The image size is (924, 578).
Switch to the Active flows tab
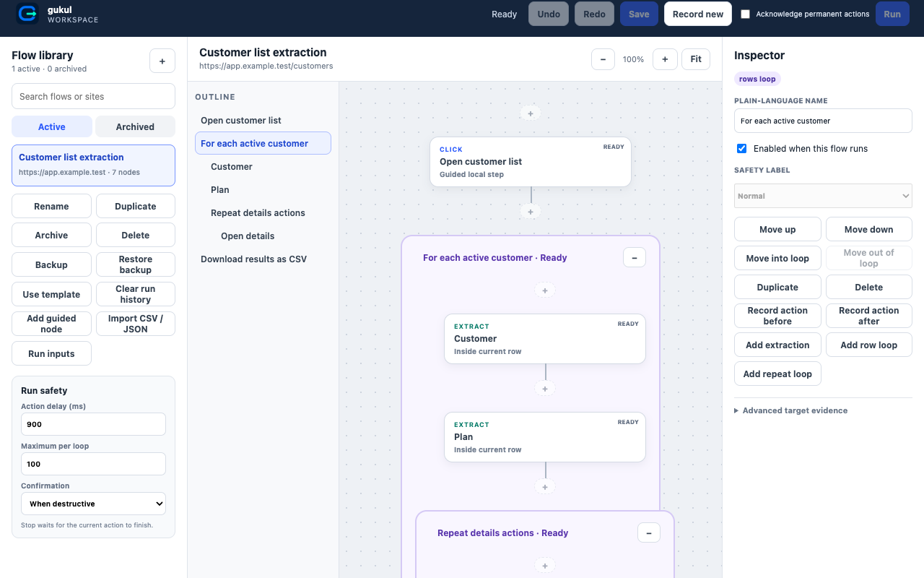(52, 126)
